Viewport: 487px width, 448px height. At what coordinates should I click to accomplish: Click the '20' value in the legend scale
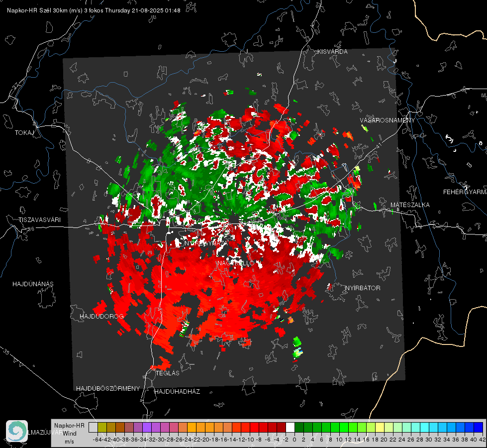(x=384, y=440)
